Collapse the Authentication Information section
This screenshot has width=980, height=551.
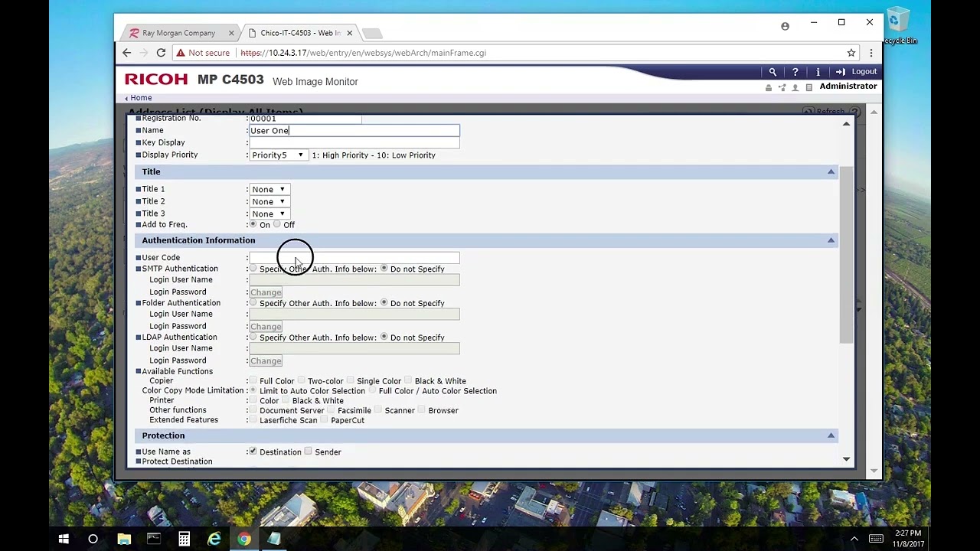point(831,240)
